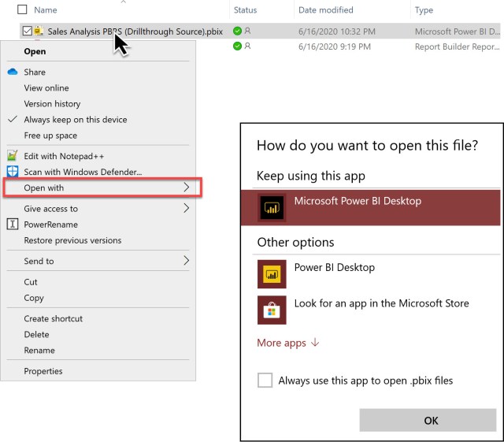This screenshot has height=442, width=504.
Task: Click Sales Analysis PBRS (Drillthrough Source).pbix filename
Action: coord(135,32)
